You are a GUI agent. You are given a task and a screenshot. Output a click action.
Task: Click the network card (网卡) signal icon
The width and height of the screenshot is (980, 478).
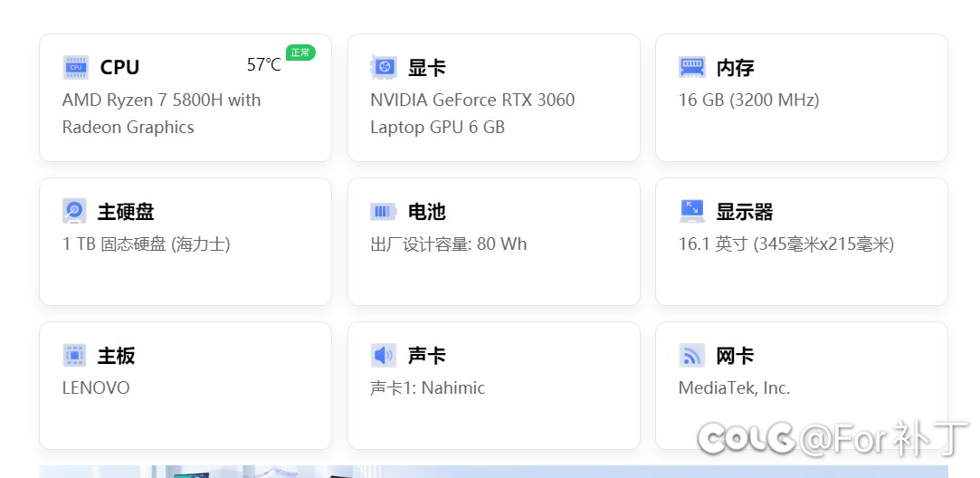click(x=691, y=356)
